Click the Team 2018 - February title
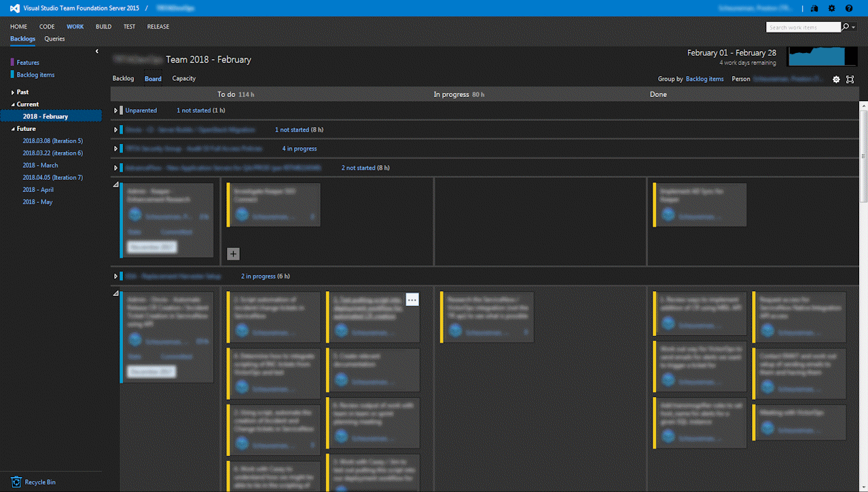 coord(208,60)
